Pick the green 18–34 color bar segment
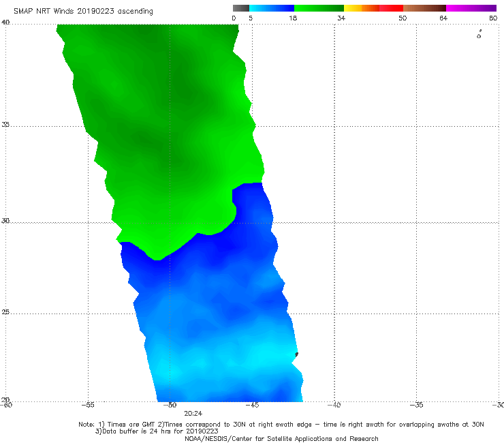This screenshot has height=443, width=504. [319, 8]
